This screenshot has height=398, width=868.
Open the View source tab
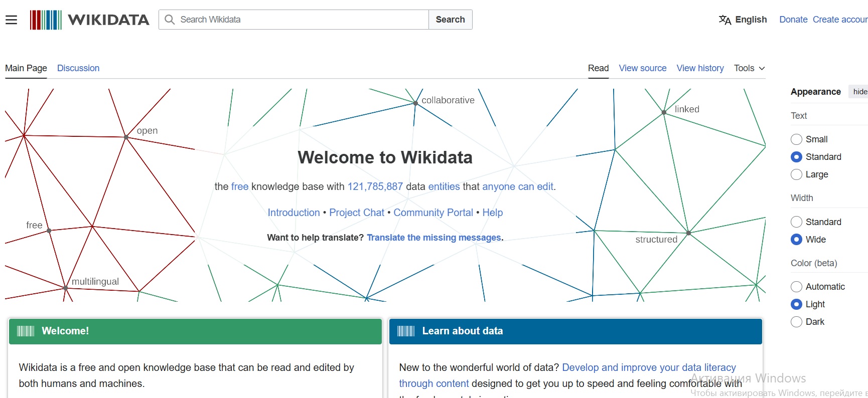click(643, 68)
